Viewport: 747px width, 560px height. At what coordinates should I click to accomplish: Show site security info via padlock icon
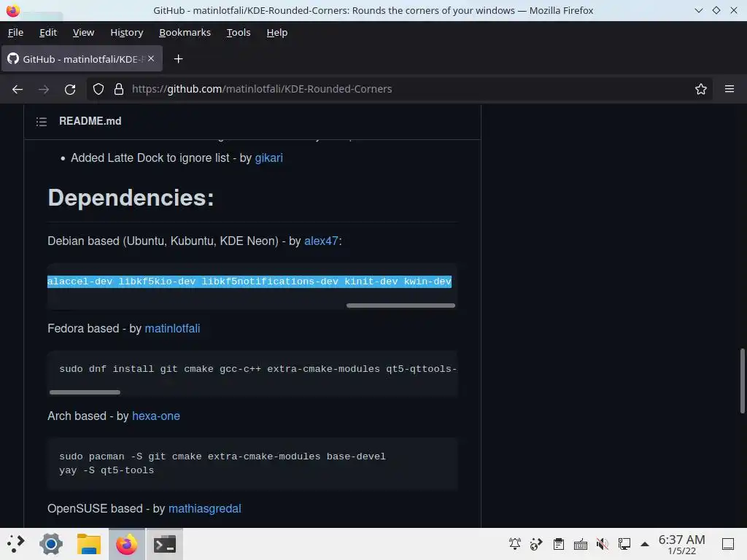(119, 89)
